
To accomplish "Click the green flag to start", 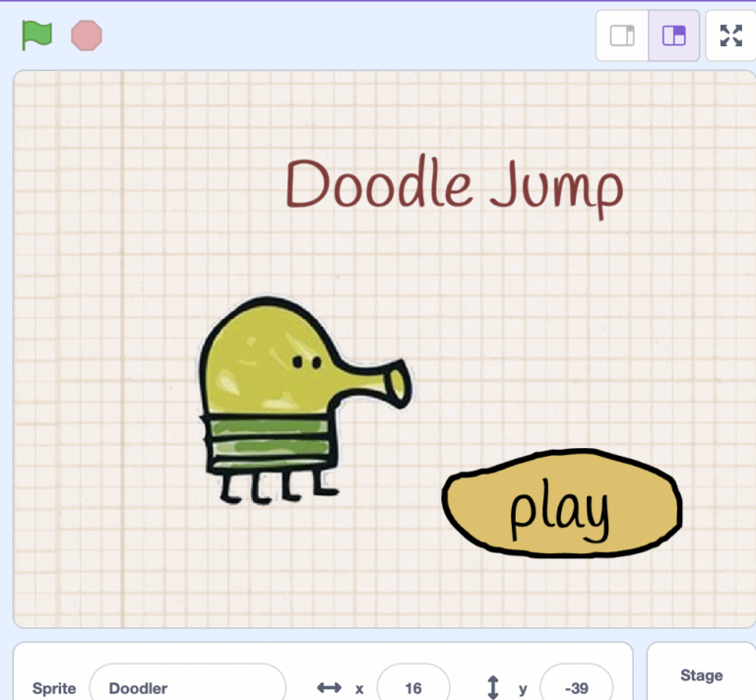I will click(37, 35).
